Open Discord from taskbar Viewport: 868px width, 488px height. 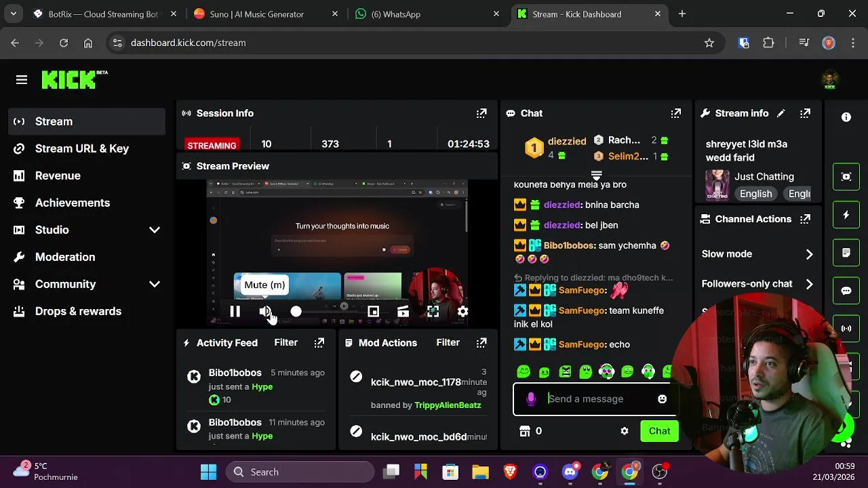point(570,472)
